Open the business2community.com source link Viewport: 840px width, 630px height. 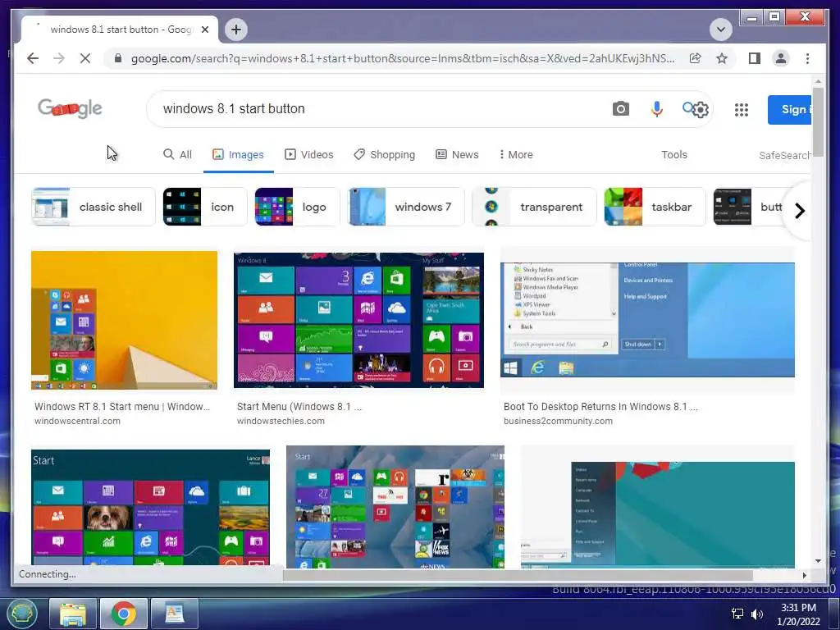pyautogui.click(x=558, y=421)
